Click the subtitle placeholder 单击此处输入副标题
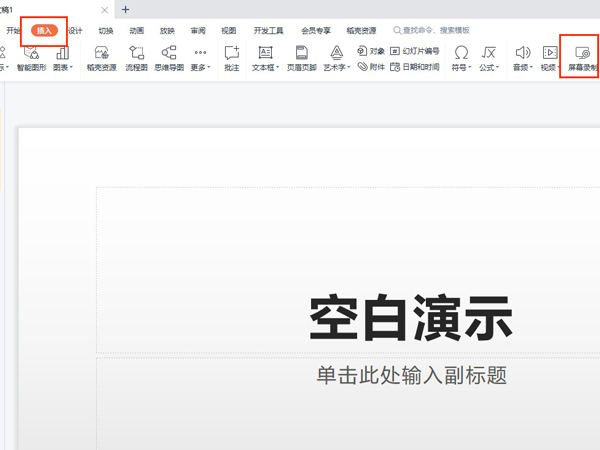 coord(412,375)
